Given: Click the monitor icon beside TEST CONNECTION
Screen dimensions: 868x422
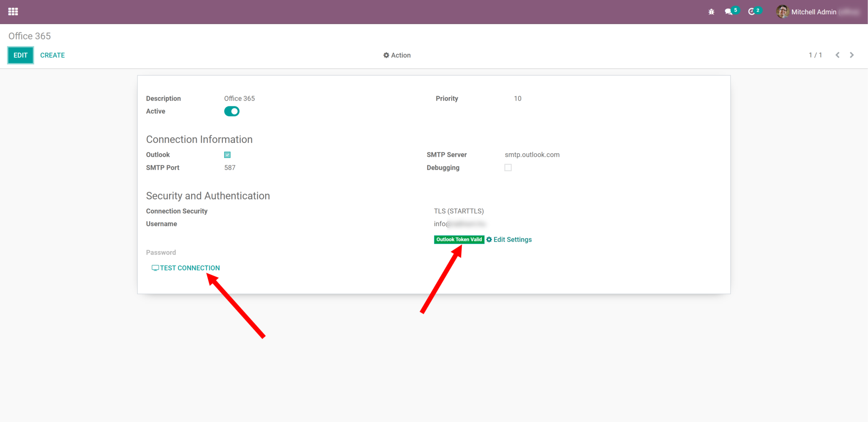Looking at the screenshot, I should (155, 267).
